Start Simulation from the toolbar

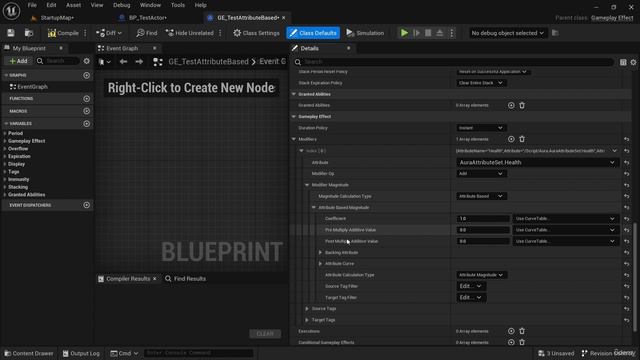(365, 33)
